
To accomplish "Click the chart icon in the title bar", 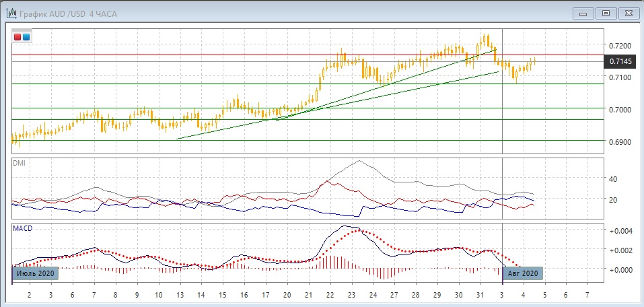I will [11, 13].
